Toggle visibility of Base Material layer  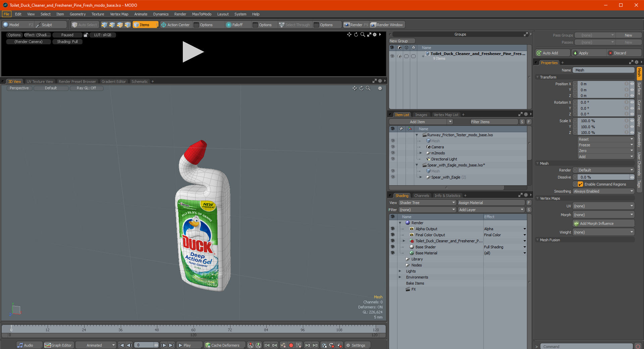point(392,253)
